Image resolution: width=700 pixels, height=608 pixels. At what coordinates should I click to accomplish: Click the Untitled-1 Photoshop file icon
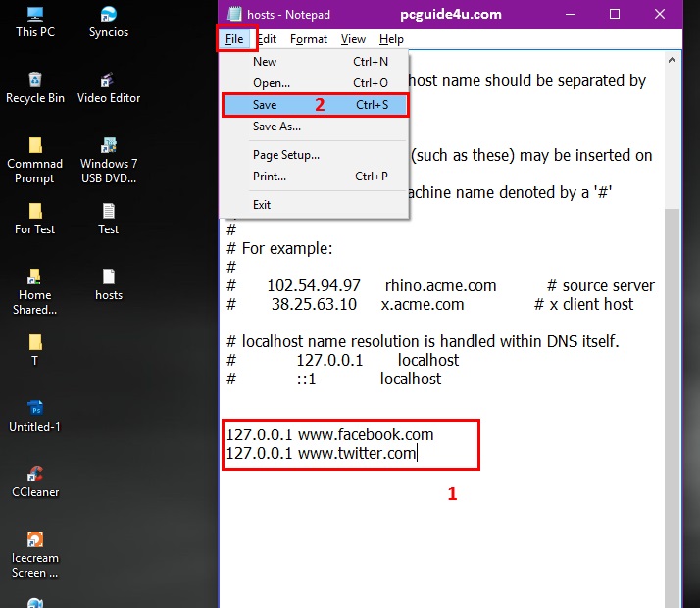(35, 410)
